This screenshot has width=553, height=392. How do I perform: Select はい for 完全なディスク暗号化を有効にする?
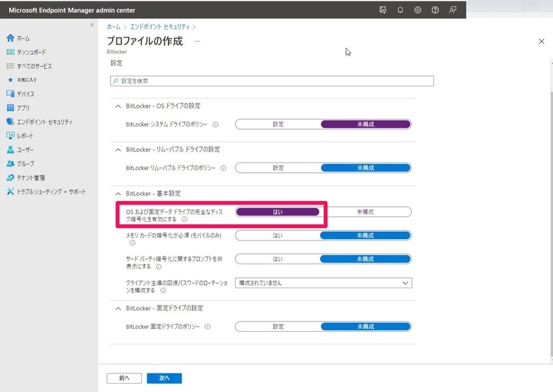click(278, 212)
